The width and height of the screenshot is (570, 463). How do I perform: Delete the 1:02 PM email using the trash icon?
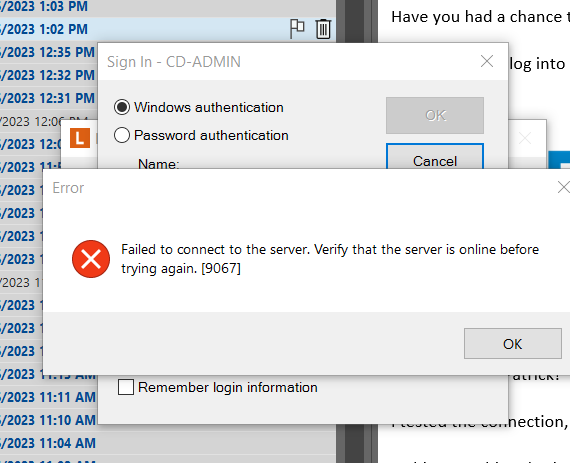coord(323,29)
